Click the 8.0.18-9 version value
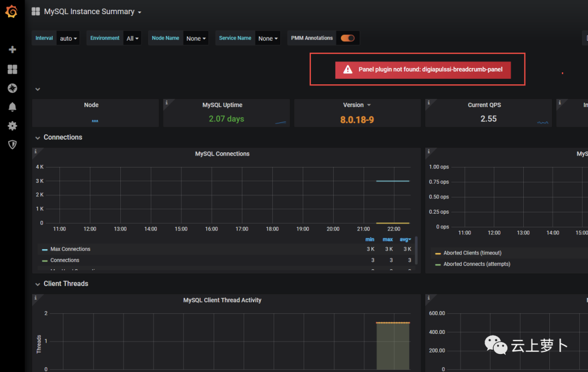Viewport: 588px width, 372px height. point(357,120)
